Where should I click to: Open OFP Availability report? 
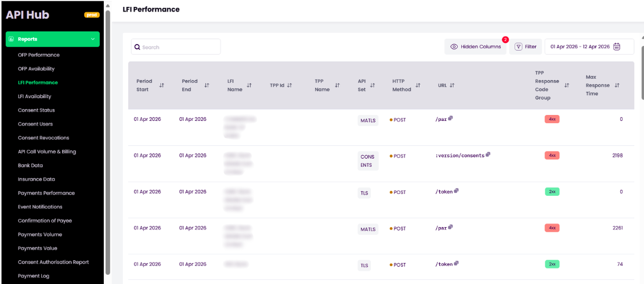coord(36,69)
